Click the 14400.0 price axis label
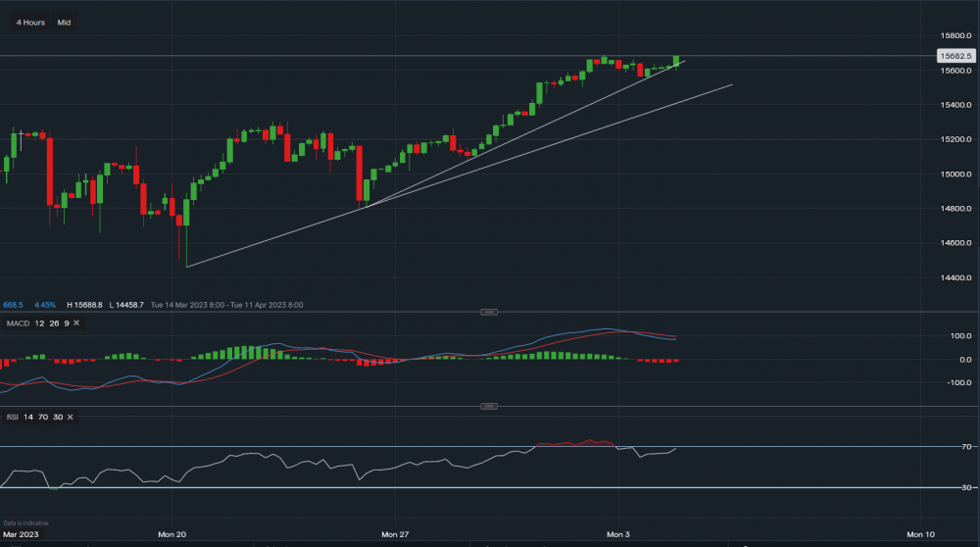 coord(956,277)
